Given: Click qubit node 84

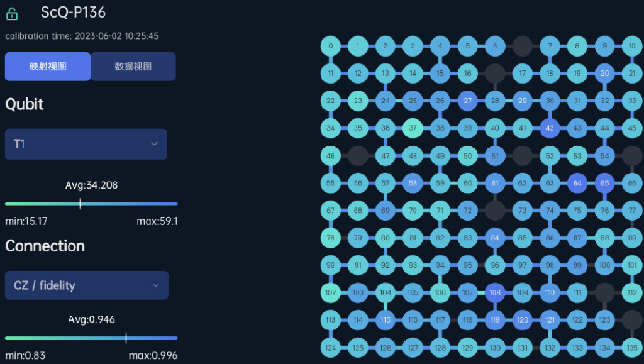Looking at the screenshot, I should [x=496, y=238].
